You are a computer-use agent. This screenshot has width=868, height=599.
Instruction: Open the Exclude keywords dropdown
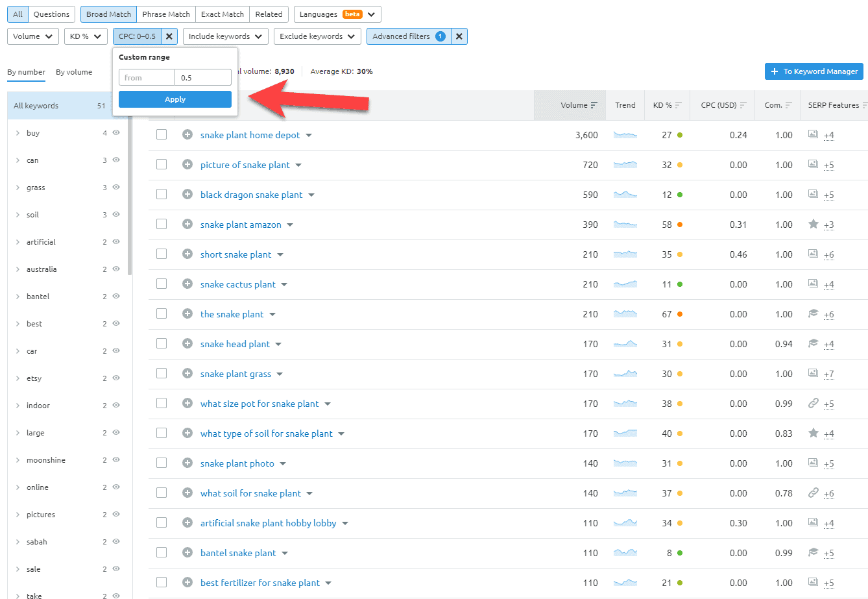(x=318, y=36)
